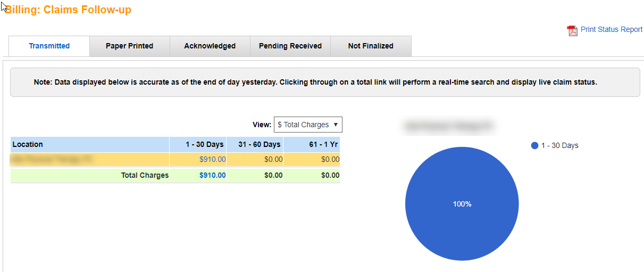
Task: Expand the View $ Total Charges dropdown
Action: [x=308, y=125]
